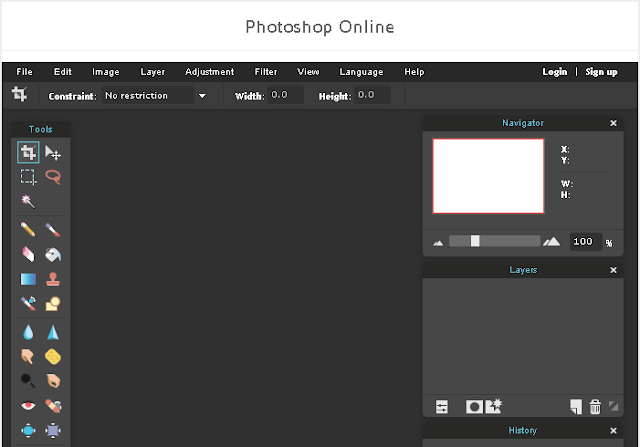640x447 pixels.
Task: Click the Navigator preview thumbnail
Action: coord(488,176)
